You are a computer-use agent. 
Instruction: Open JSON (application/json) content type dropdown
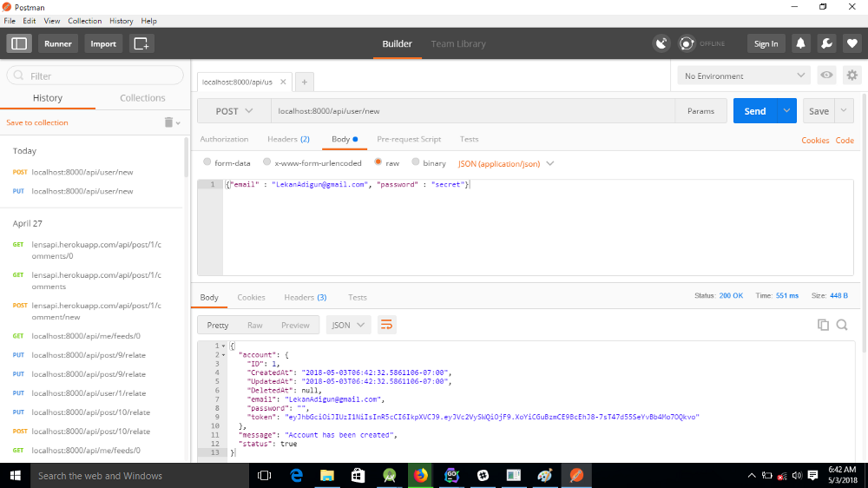pyautogui.click(x=506, y=163)
